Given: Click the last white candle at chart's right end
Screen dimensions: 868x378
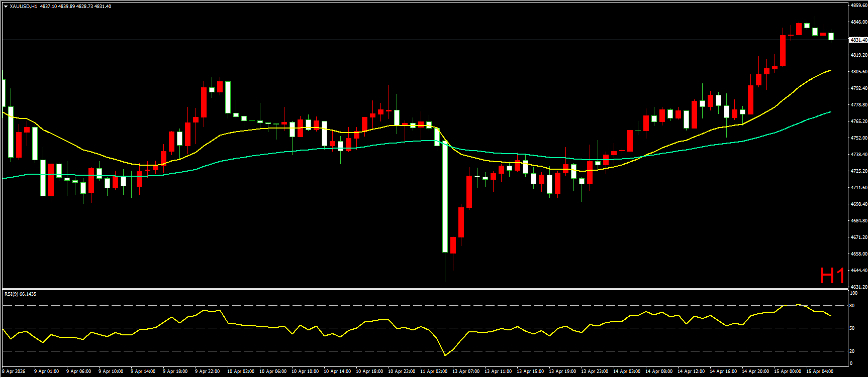Looking at the screenshot, I should (x=831, y=36).
